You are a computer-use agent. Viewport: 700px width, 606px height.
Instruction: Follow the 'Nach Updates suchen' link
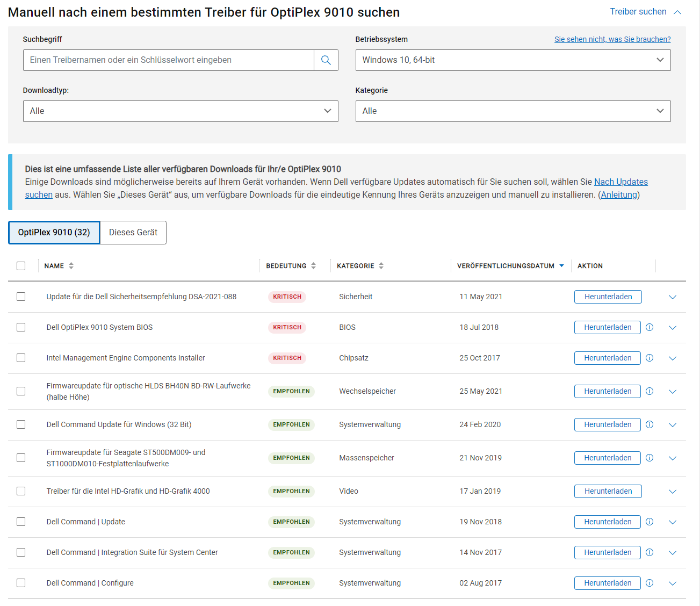[x=621, y=182]
